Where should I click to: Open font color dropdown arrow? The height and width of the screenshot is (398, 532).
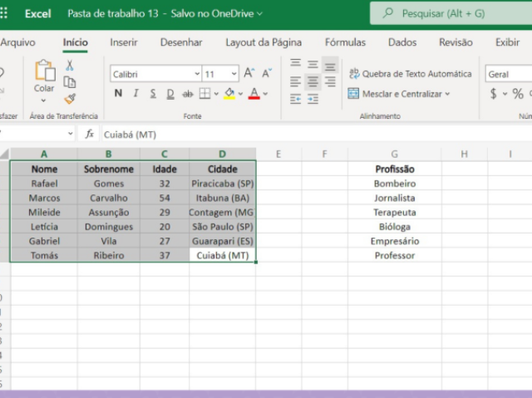tap(265, 94)
